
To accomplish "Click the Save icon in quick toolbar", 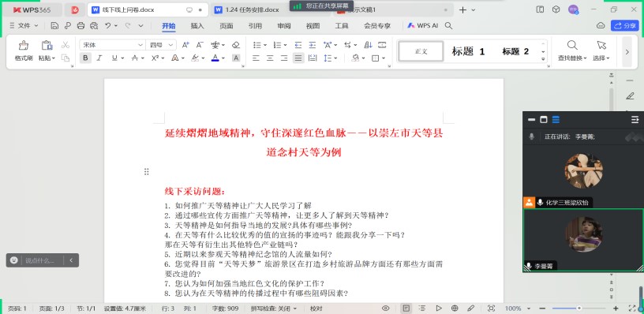I will (54, 25).
